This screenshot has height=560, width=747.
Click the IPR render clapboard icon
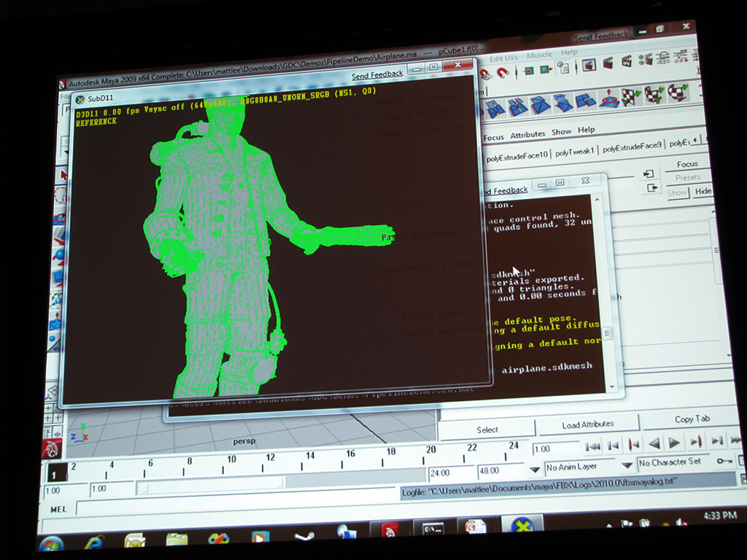627,61
